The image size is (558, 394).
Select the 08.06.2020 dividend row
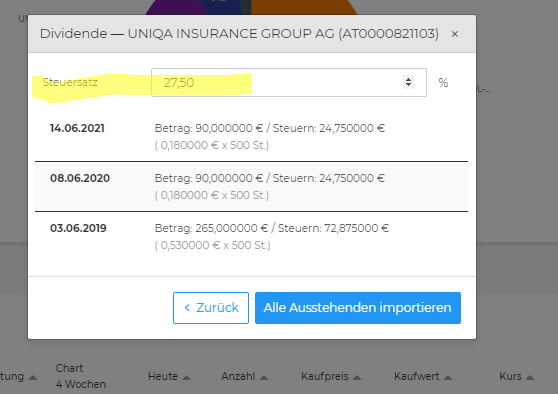(251, 187)
